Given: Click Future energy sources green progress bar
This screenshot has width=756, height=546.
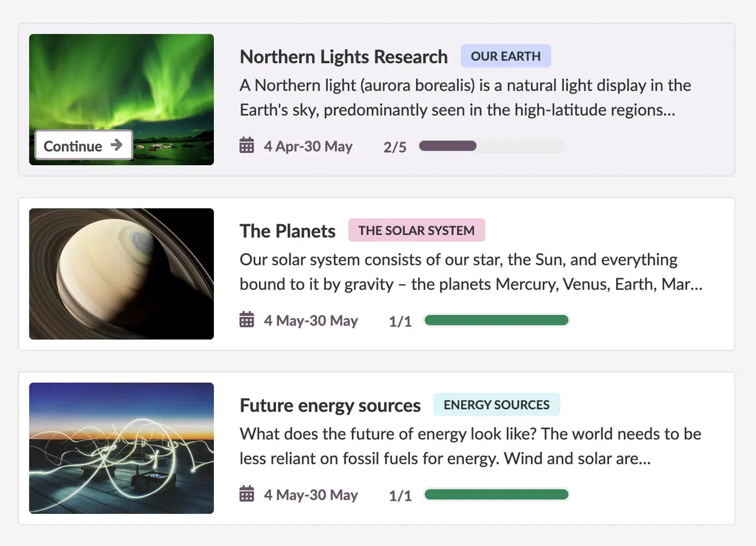Looking at the screenshot, I should click(496, 494).
